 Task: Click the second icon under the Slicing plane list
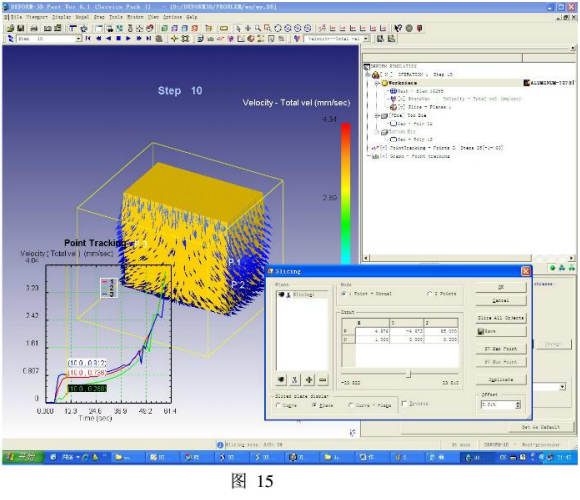[x=294, y=379]
